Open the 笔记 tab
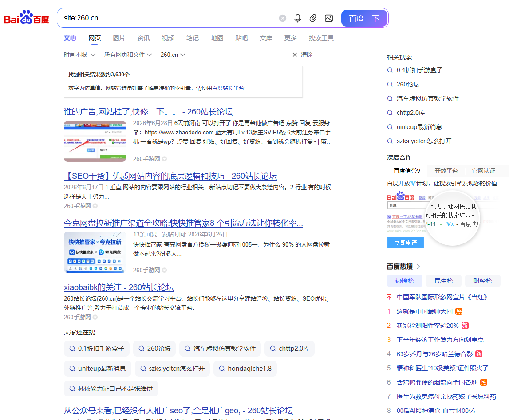Screen dimensions: 509x420 (x=193, y=38)
